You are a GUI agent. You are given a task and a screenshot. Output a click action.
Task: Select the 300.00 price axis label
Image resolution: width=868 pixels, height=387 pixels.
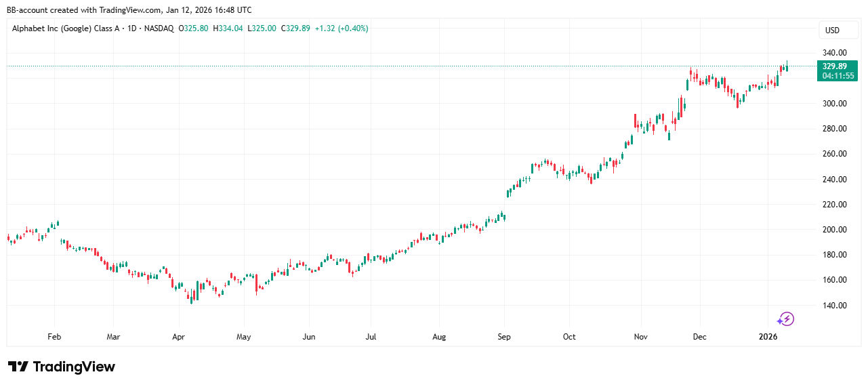point(833,104)
